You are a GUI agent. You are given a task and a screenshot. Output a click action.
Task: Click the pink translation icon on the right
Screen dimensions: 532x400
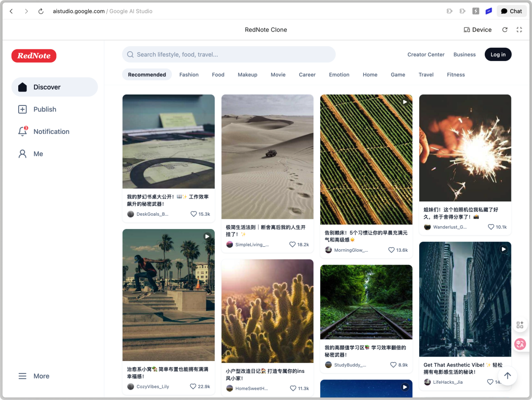pos(520,344)
